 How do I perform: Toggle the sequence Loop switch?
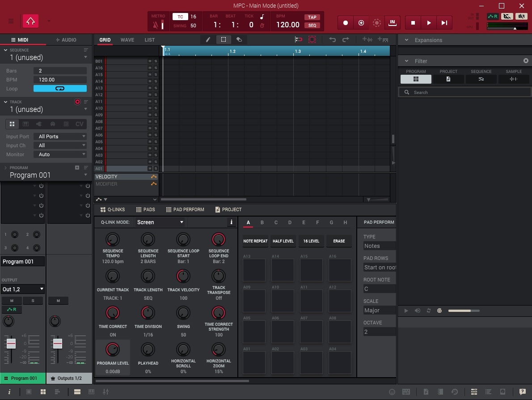click(x=60, y=89)
